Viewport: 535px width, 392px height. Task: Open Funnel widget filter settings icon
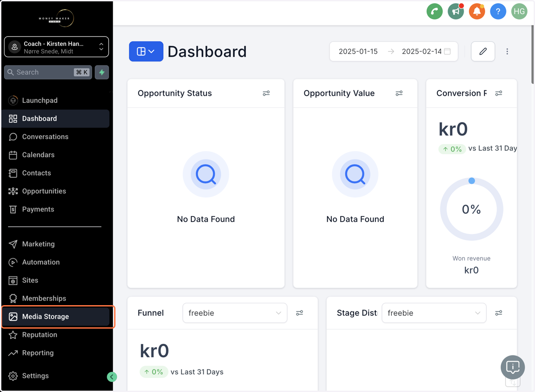pyautogui.click(x=300, y=313)
